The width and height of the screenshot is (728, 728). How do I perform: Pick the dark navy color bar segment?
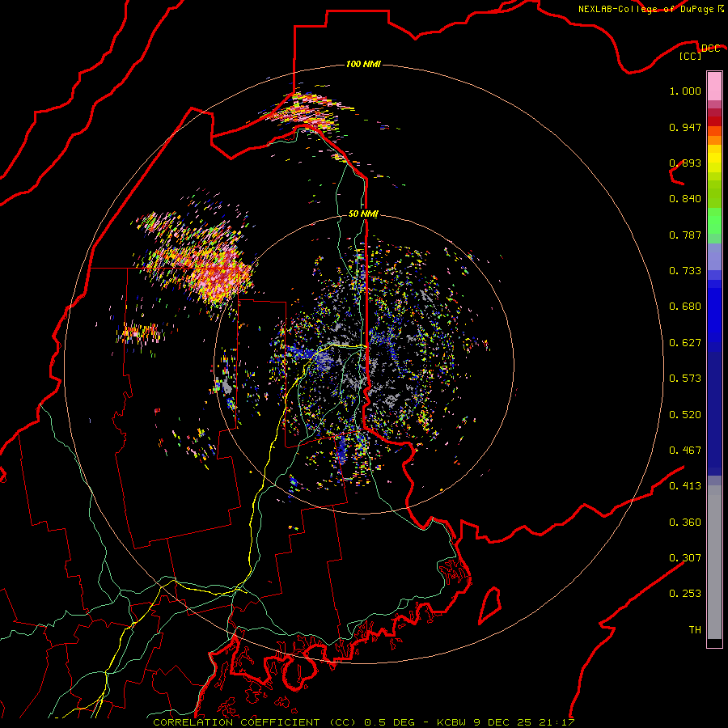tap(714, 413)
